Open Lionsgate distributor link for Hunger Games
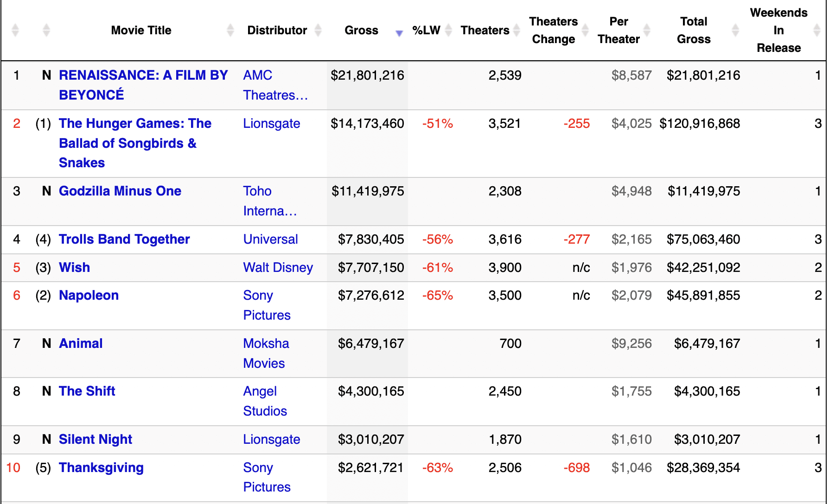This screenshot has height=504, width=829. point(272,124)
